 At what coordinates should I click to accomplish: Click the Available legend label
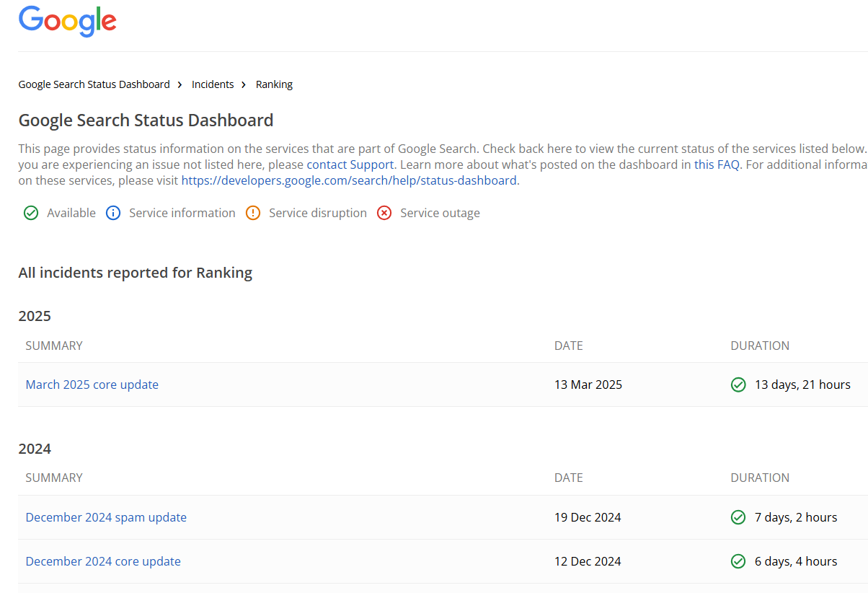(71, 213)
